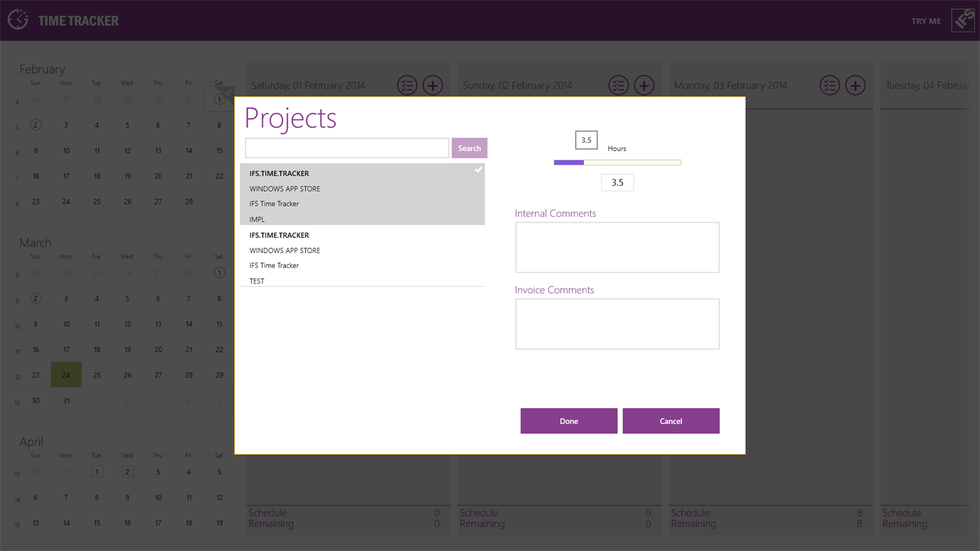Click the April month heading
Viewport: 980px width, 551px height.
pos(31,442)
